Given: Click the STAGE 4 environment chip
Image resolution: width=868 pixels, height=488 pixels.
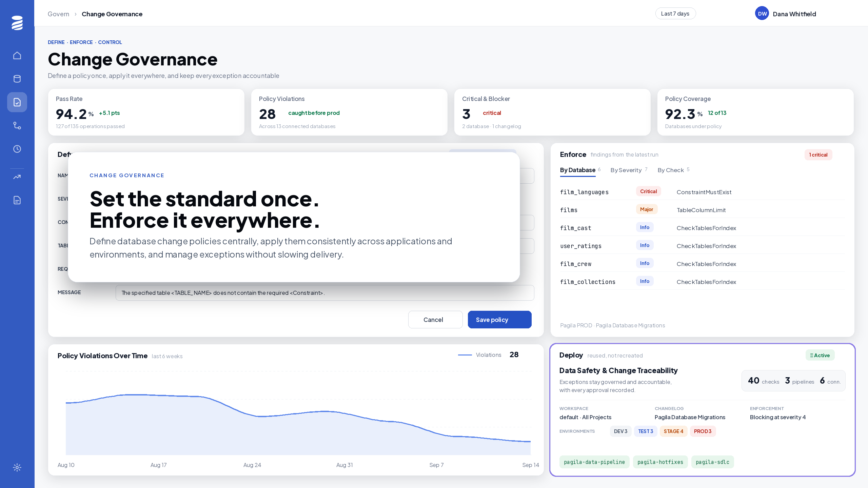Looking at the screenshot, I should coord(673,431).
